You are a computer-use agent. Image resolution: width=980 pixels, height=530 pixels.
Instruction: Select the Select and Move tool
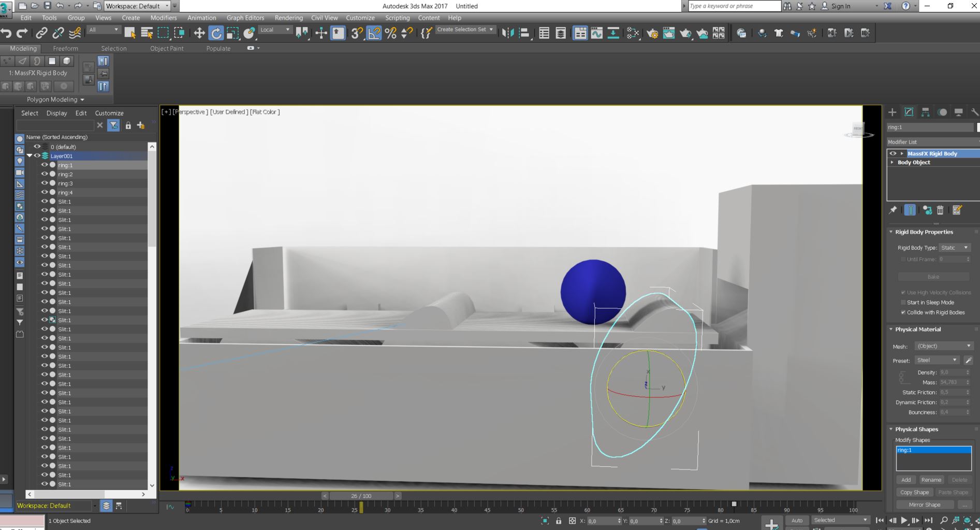click(199, 33)
